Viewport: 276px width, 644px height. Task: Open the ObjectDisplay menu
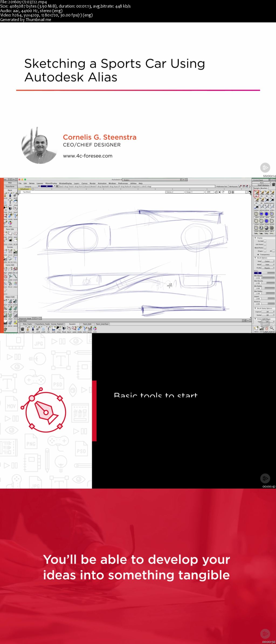[51, 183]
